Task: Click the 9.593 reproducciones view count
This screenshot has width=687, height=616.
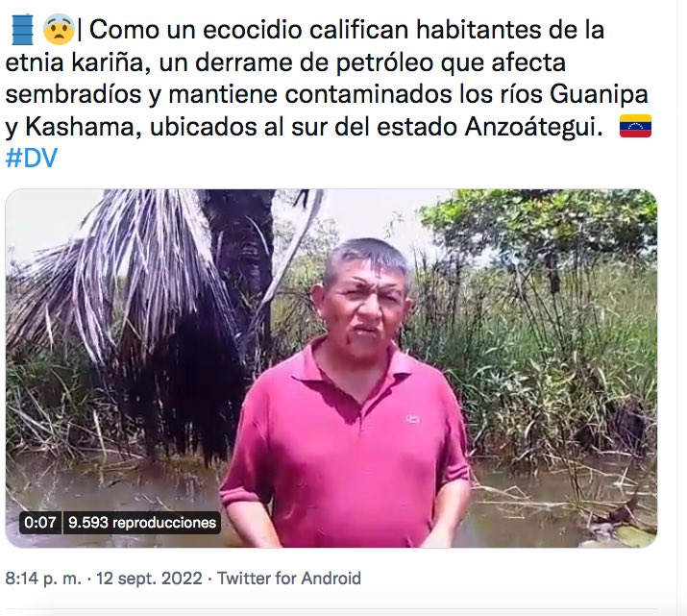Action: pyautogui.click(x=142, y=522)
